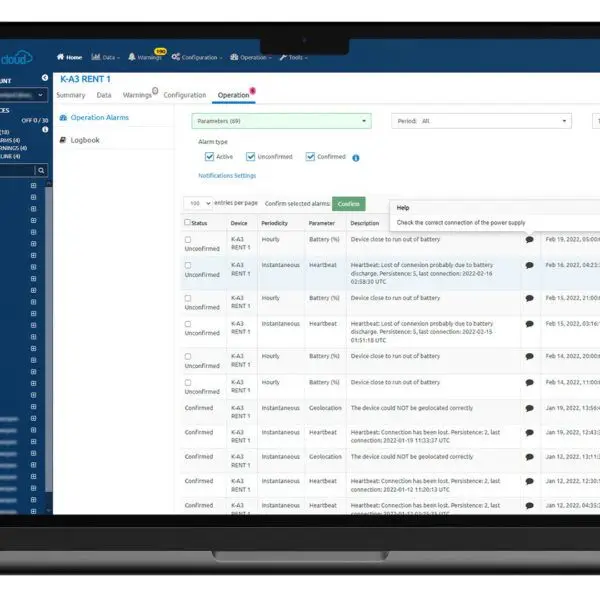Toggle the Confirmed alarm type checkbox

click(310, 157)
